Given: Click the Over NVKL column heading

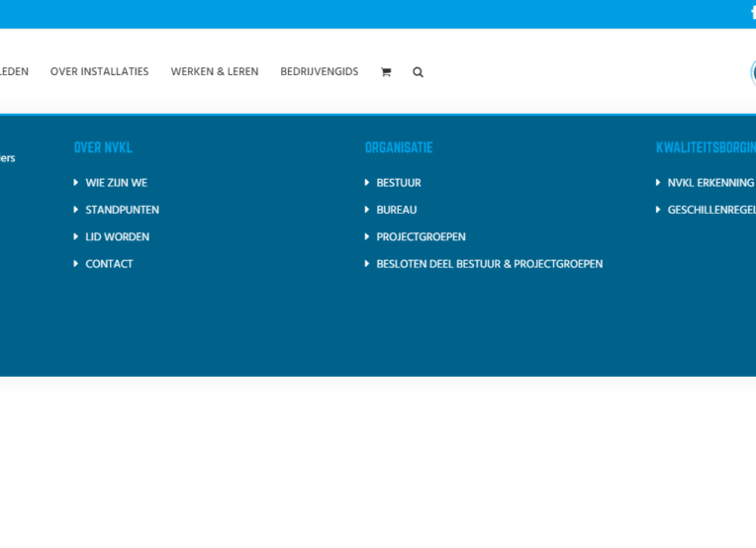Looking at the screenshot, I should [103, 147].
